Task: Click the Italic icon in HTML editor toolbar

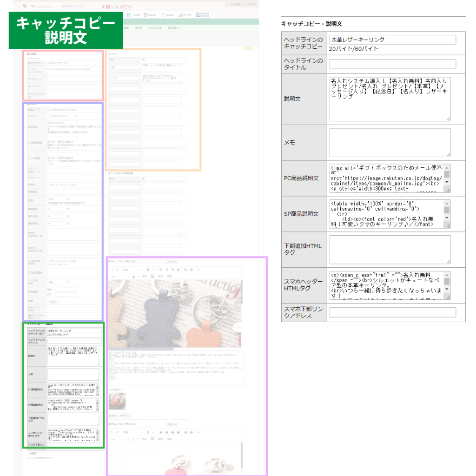Action: pos(153,270)
